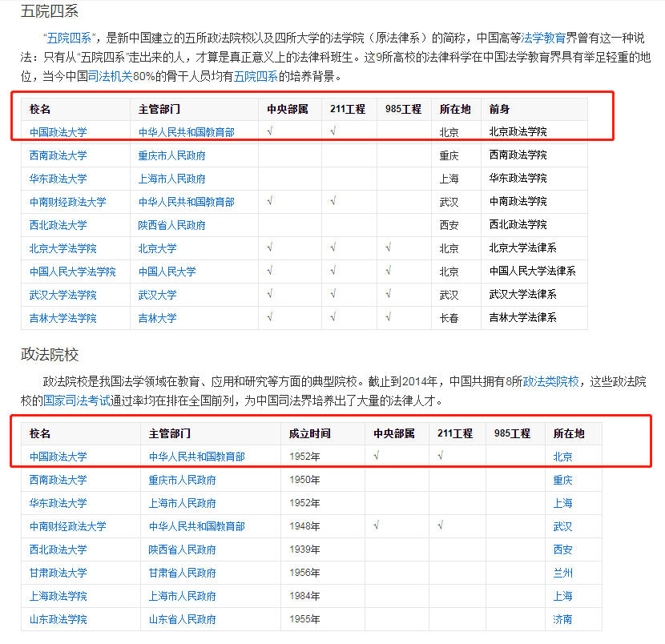The height and width of the screenshot is (644, 665).
Task: Open 北京 link in the 1952年 中国政法大学 row
Action: (x=562, y=457)
